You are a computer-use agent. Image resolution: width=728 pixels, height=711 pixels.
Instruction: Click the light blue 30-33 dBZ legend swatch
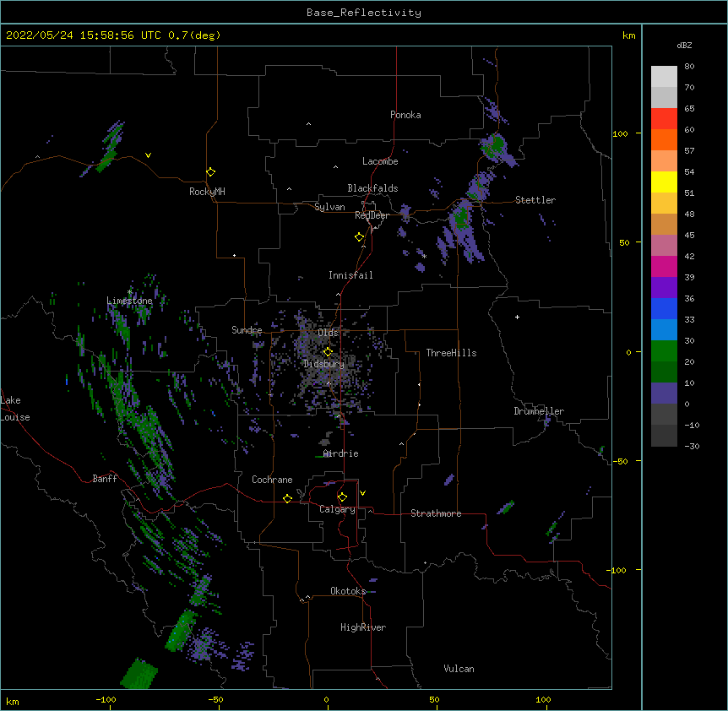664,330
